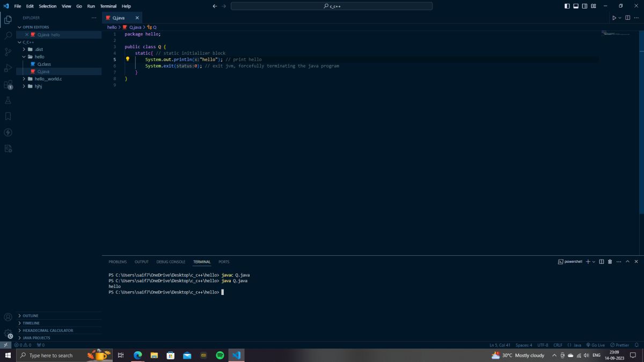Open remote window indicator in status bar
This screenshot has width=644, height=362.
click(5, 345)
